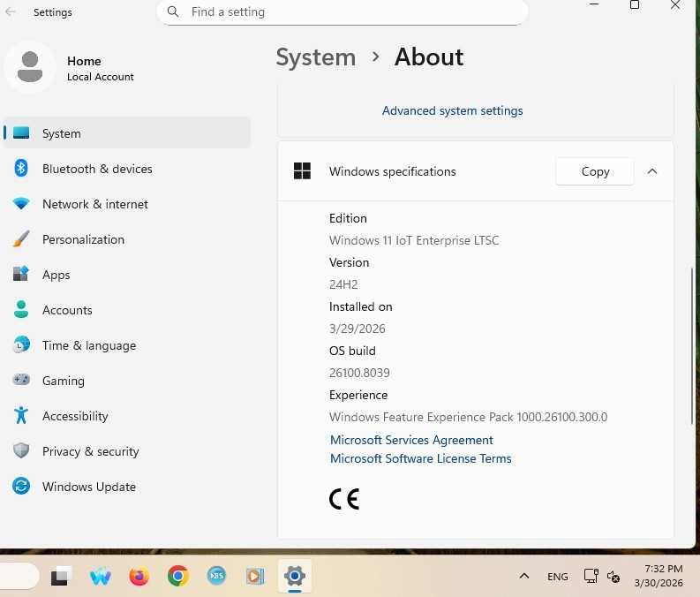The width and height of the screenshot is (700, 597).
Task: Select Apps in the sidebar
Action: 127,275
